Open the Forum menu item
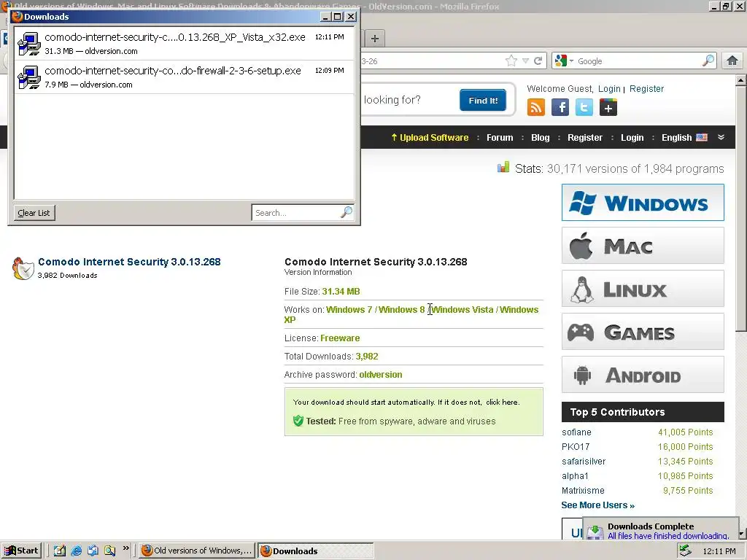 pyautogui.click(x=500, y=138)
